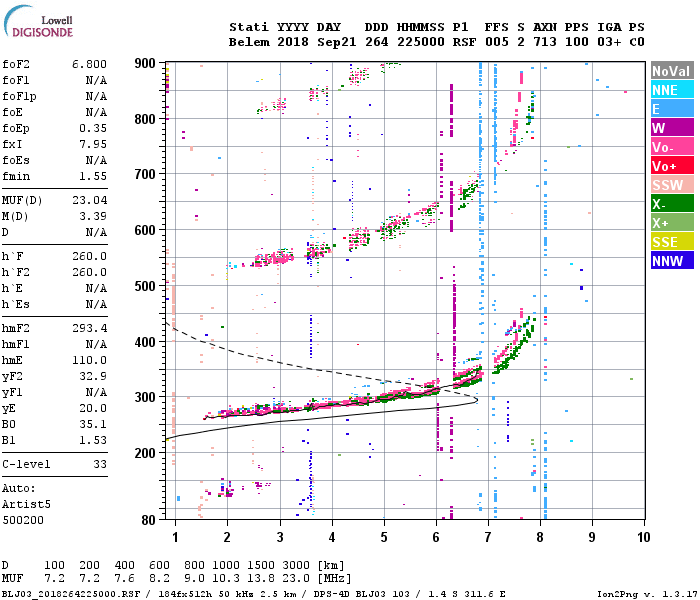The height and width of the screenshot is (600, 700).
Task: Click the B0 value 35.1
Action: (x=93, y=425)
